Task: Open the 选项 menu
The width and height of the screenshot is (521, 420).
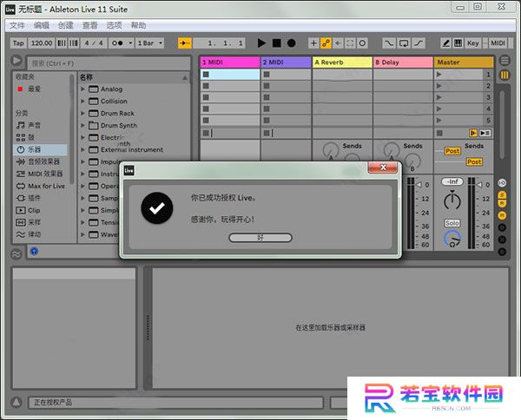Action: point(114,25)
